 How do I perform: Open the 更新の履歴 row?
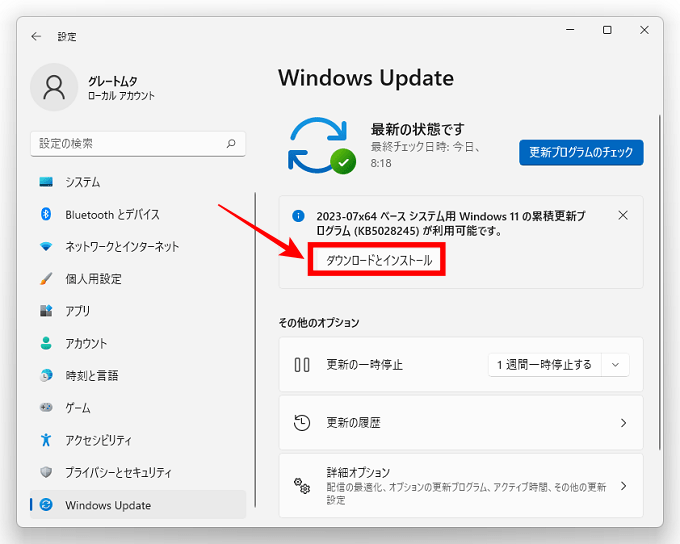point(461,423)
